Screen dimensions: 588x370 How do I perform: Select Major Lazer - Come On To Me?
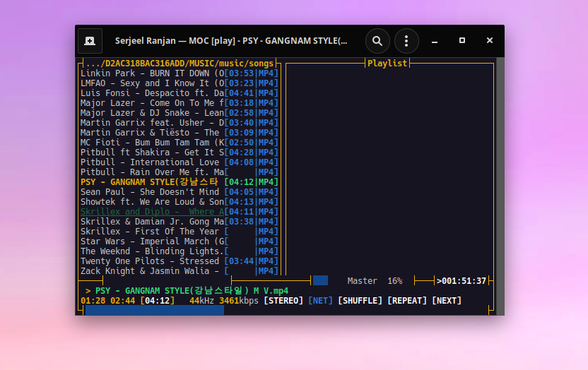tap(180, 103)
